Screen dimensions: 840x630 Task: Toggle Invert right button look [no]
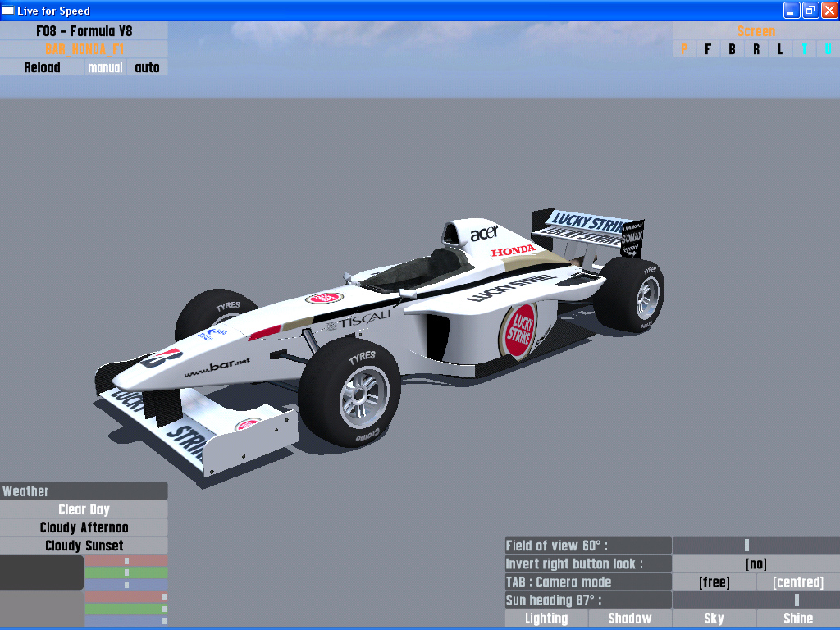(756, 564)
